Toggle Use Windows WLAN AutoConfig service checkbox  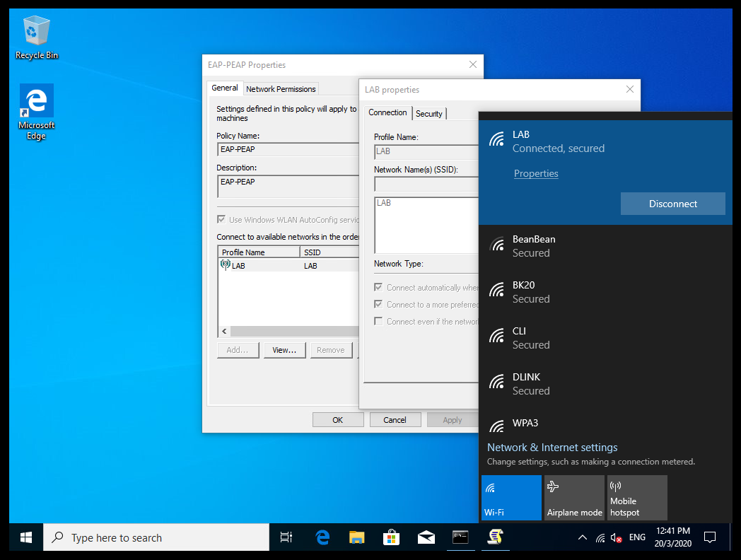coord(221,219)
